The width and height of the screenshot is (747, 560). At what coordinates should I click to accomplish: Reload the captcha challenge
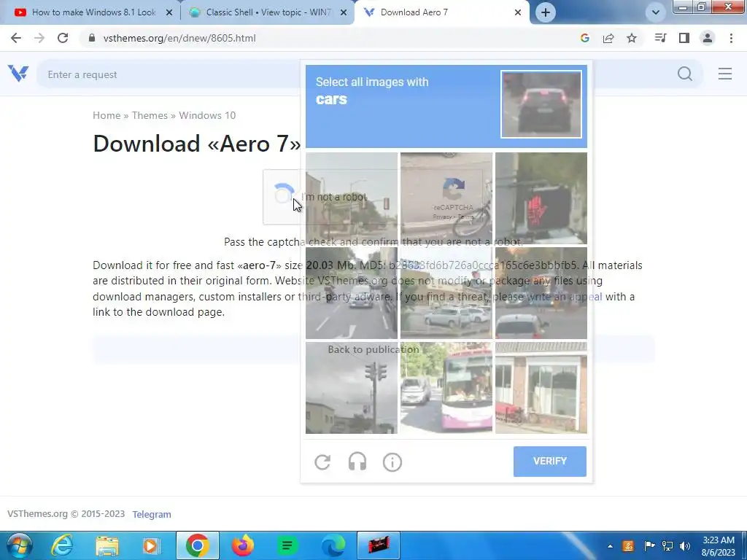click(322, 462)
